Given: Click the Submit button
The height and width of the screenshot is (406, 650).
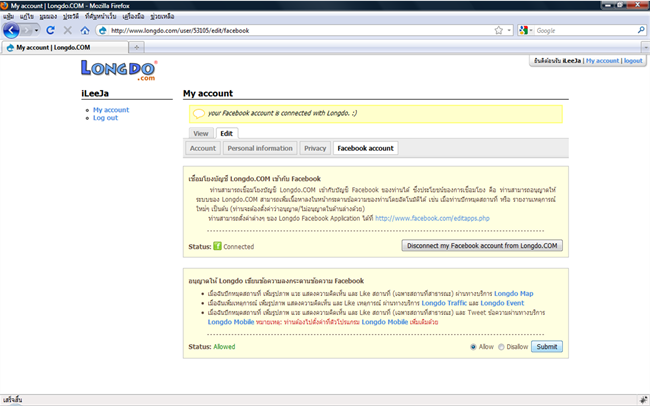Looking at the screenshot, I should 547,347.
